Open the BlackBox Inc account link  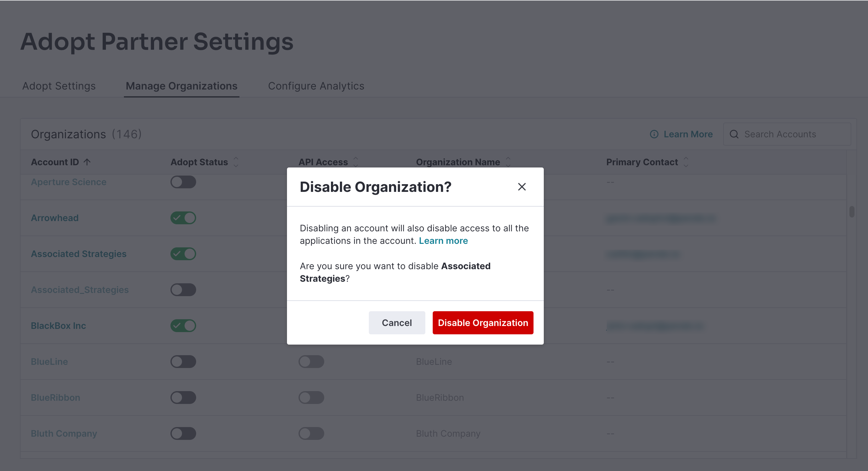pyautogui.click(x=58, y=326)
